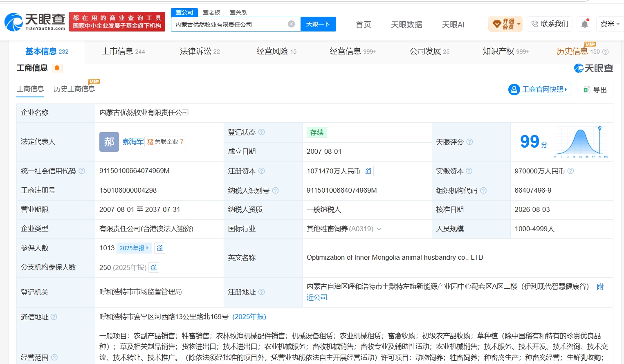This screenshot has width=624, height=364.
Task: Select the 工商注册号 value 150106000004298
Action: pos(128,191)
